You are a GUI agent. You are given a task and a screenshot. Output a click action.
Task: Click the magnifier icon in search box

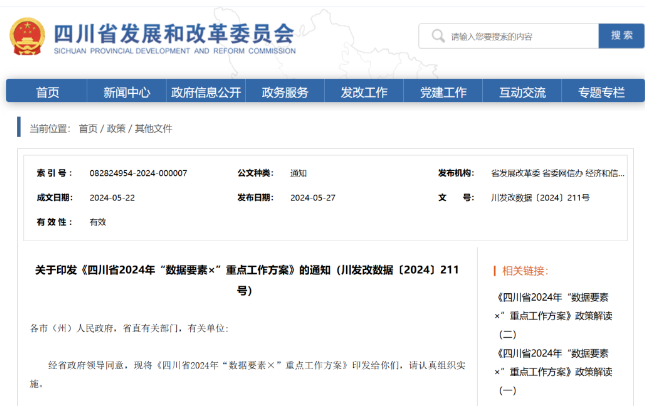437,36
